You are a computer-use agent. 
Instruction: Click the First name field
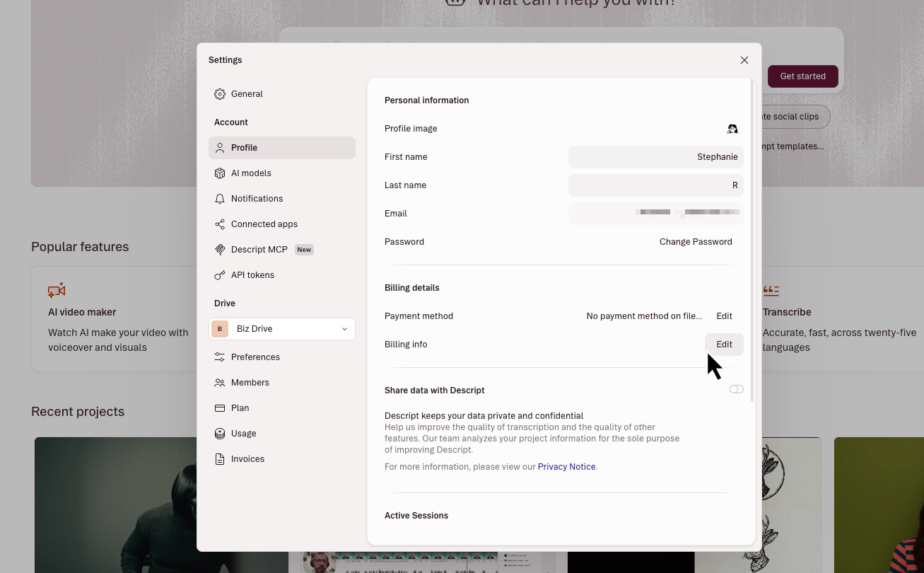click(656, 157)
